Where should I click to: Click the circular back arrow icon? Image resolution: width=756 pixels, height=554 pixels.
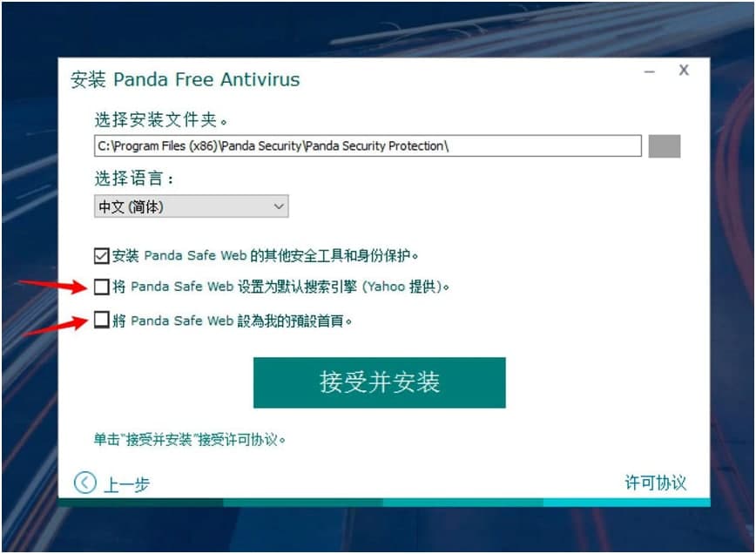85,482
